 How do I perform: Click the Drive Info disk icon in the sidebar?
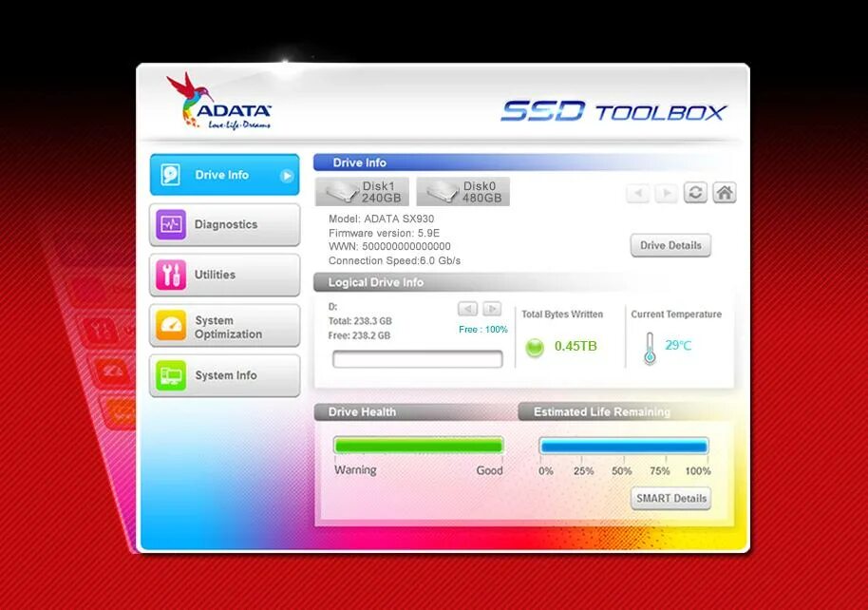point(171,175)
